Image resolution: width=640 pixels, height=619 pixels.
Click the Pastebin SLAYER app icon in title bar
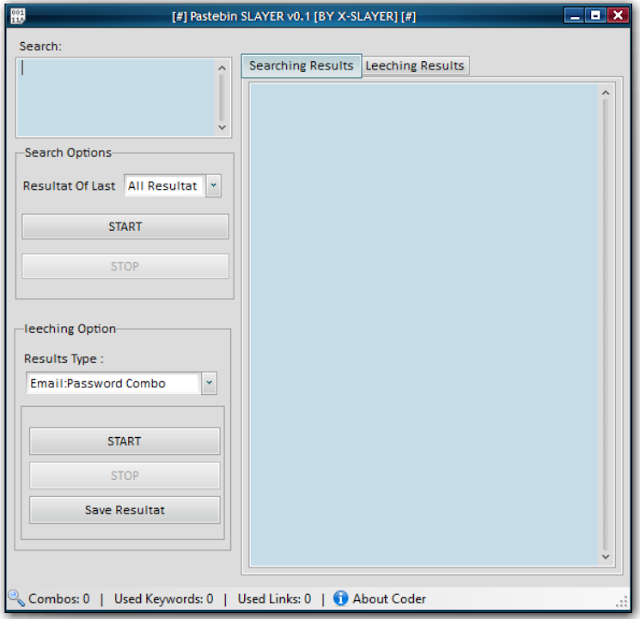click(18, 16)
